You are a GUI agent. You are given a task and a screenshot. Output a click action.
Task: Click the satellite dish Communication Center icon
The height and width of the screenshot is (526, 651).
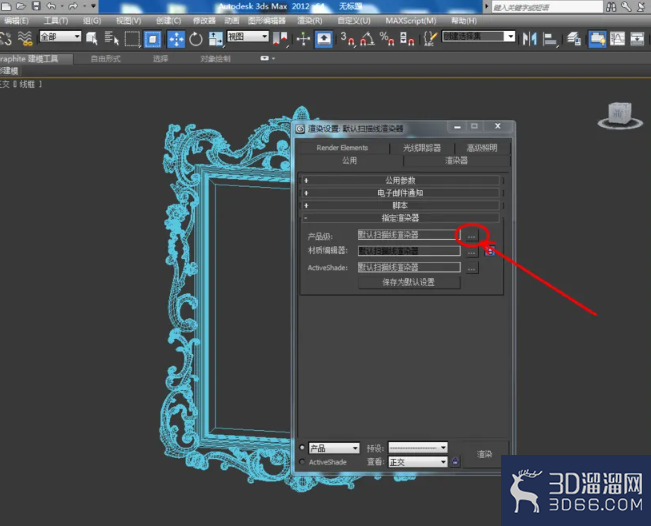click(x=641, y=6)
